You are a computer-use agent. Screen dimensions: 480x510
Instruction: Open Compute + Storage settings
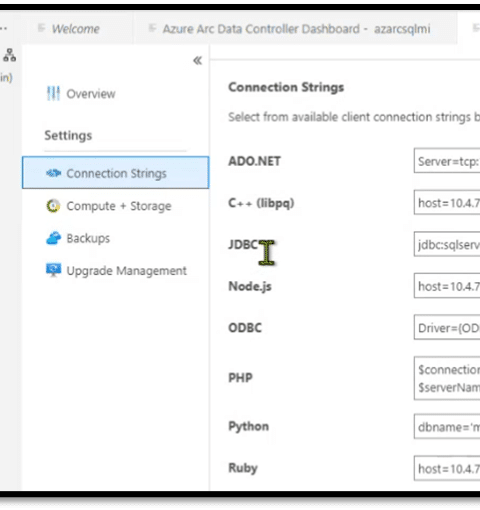109,206
